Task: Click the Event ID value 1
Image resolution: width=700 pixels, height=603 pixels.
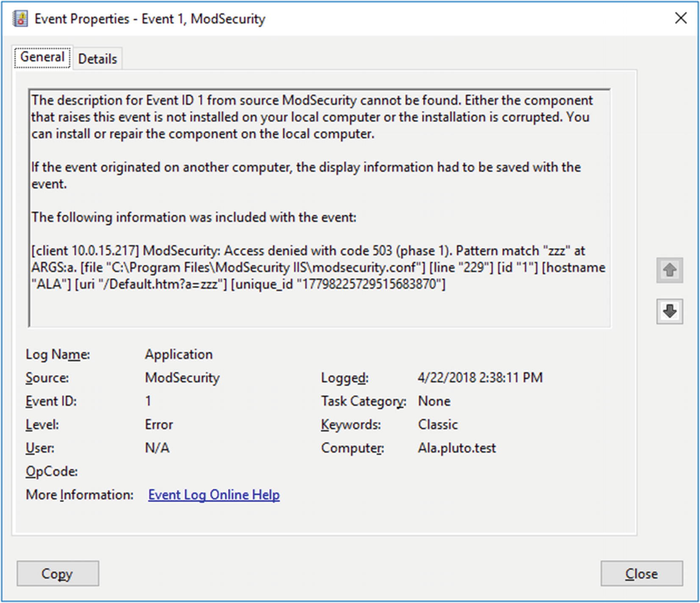Action: pos(148,401)
